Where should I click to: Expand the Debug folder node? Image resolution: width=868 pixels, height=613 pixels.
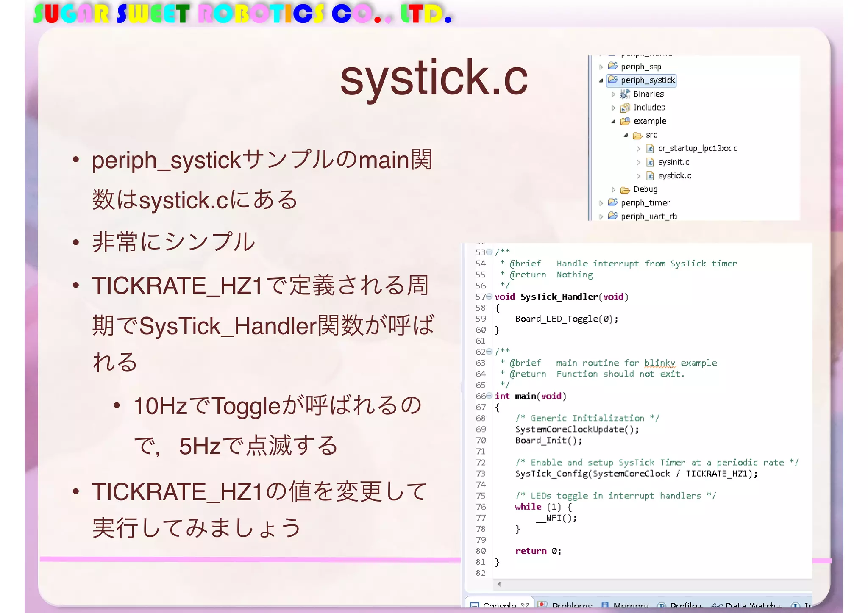pyautogui.click(x=613, y=189)
